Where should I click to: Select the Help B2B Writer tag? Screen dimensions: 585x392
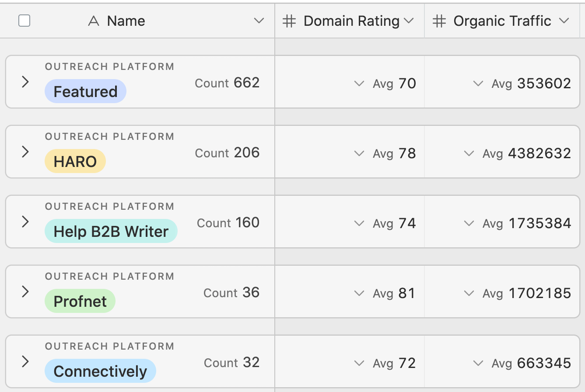(x=111, y=231)
